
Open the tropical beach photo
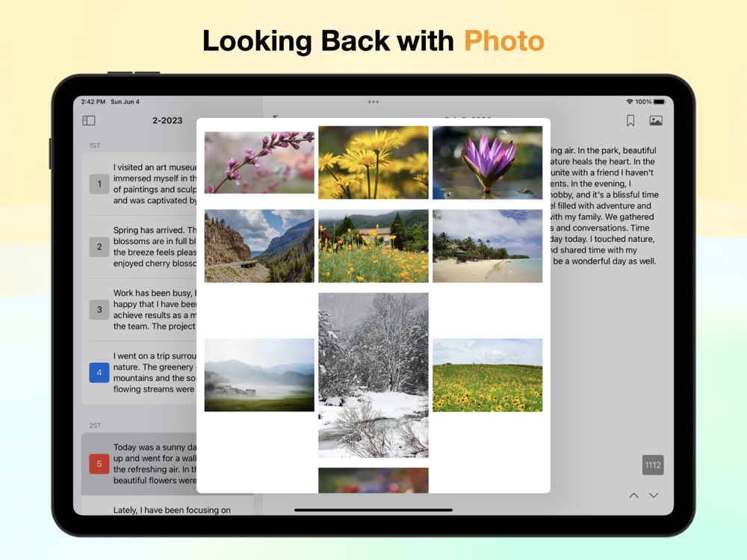tap(487, 246)
